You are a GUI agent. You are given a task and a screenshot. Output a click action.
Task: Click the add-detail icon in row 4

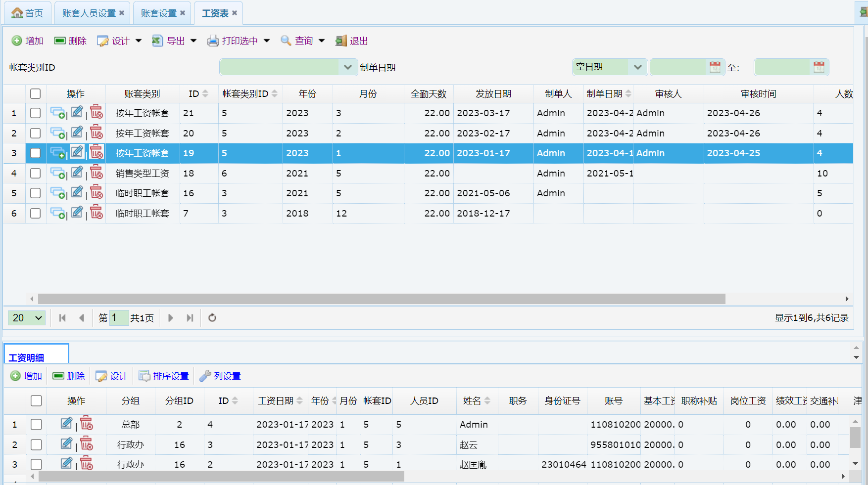[57, 174]
